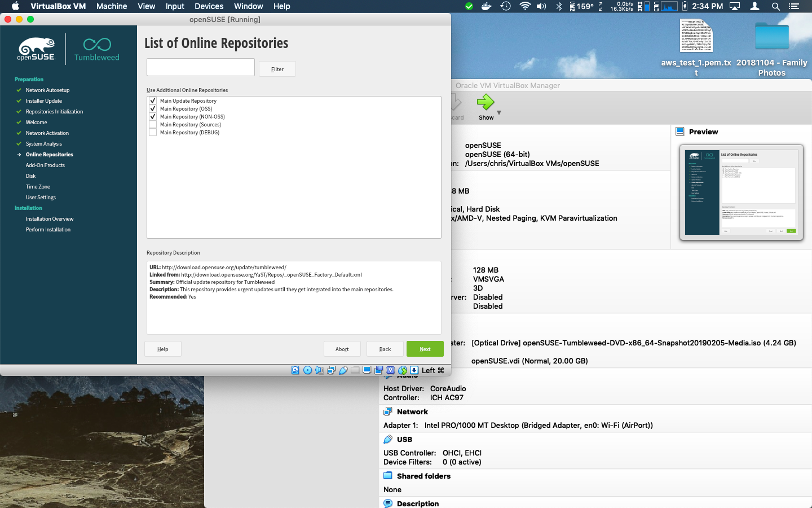This screenshot has width=812, height=508.
Task: Click openSUSE logo in installer sidebar
Action: pyautogui.click(x=36, y=49)
